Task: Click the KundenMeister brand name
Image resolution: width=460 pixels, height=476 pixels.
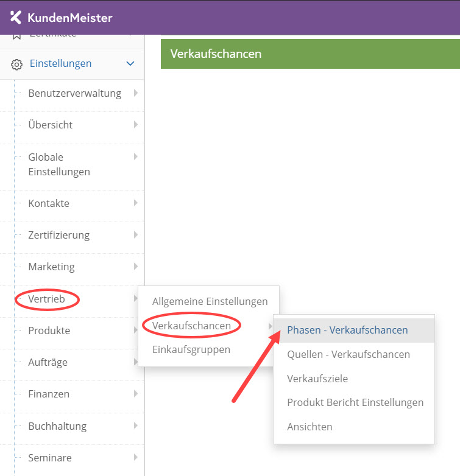Action: [x=70, y=18]
